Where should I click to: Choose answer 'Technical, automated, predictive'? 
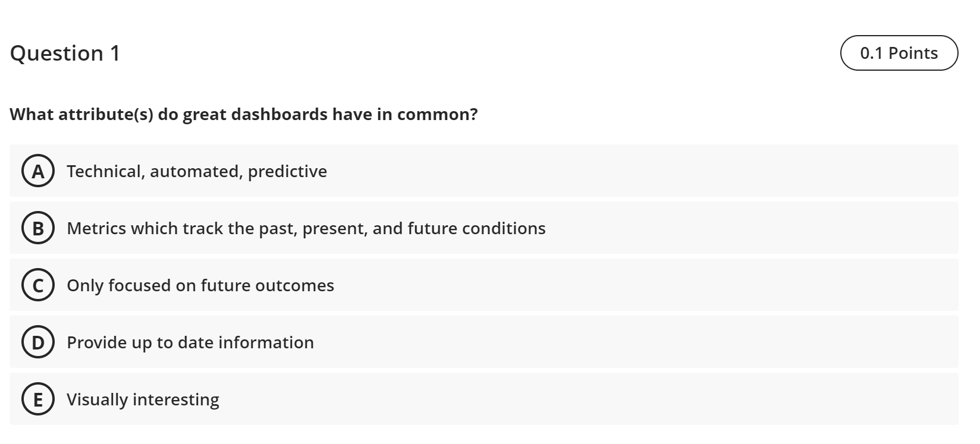coord(196,171)
